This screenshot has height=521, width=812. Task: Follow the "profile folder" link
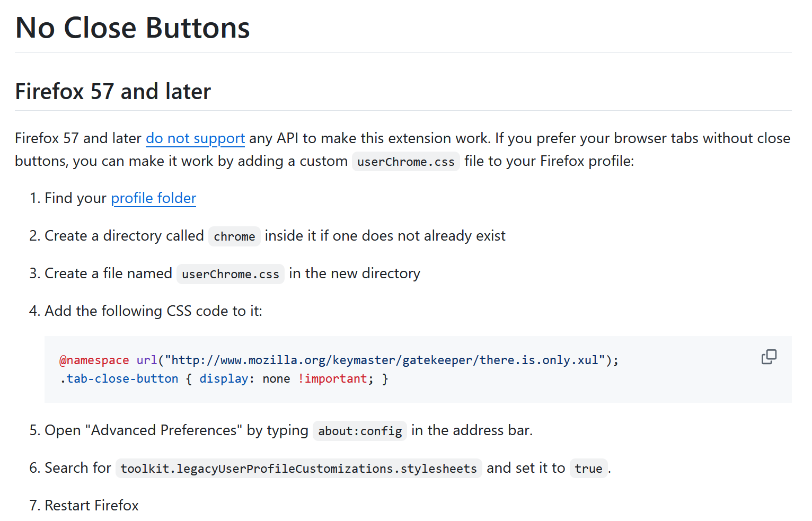[153, 198]
